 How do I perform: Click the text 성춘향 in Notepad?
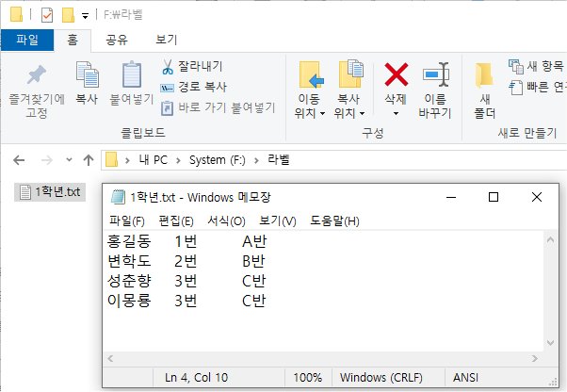[129, 281]
